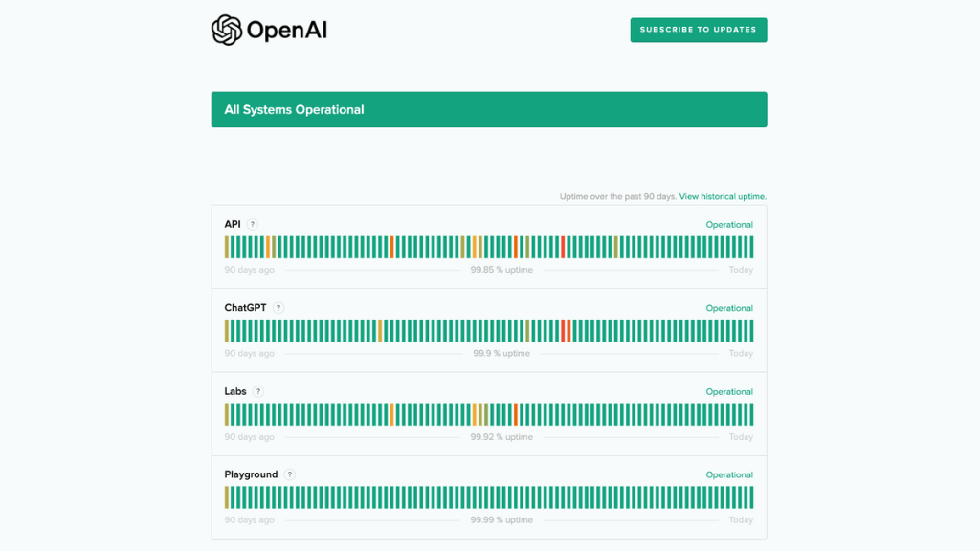Image resolution: width=980 pixels, height=551 pixels.
Task: Open the View historical uptime link
Action: 723,196
